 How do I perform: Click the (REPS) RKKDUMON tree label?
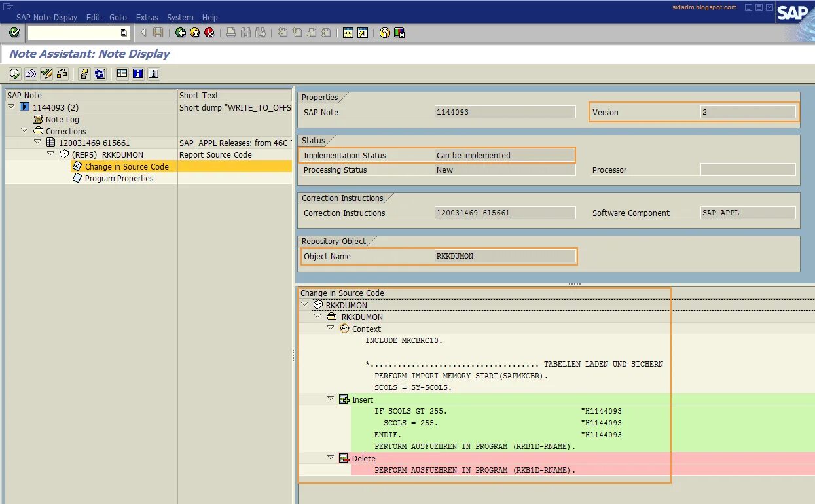[107, 154]
